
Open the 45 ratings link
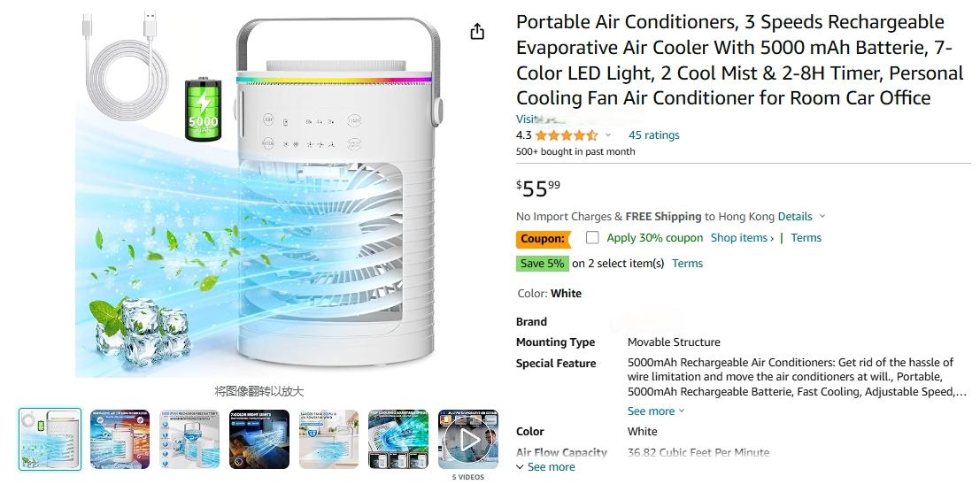(653, 135)
